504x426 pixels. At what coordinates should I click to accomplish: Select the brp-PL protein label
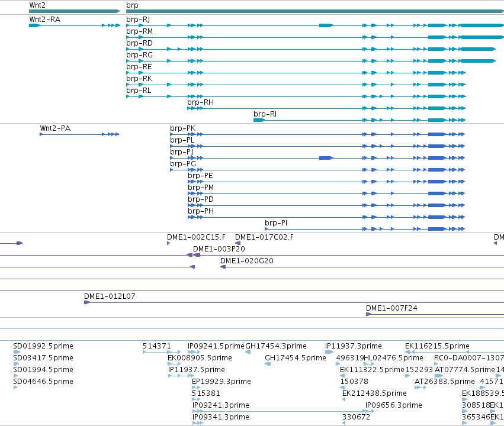coord(182,140)
